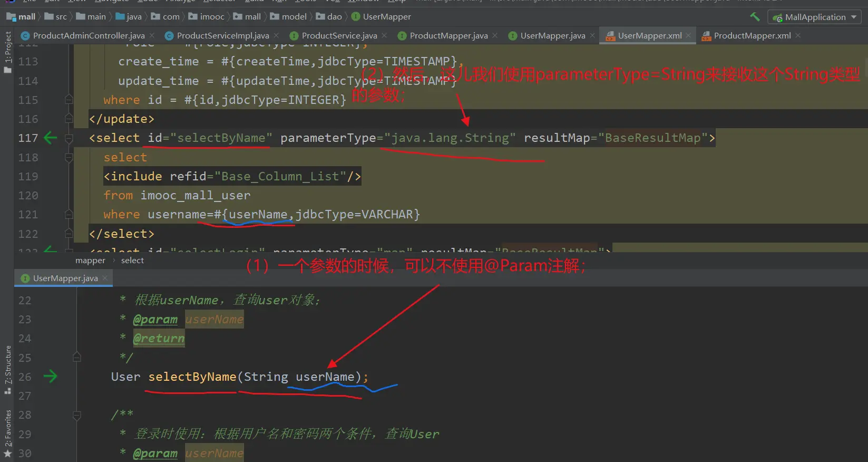Select the ProductMapper.java editor tab
Viewport: 868px width, 462px height.
click(x=448, y=35)
